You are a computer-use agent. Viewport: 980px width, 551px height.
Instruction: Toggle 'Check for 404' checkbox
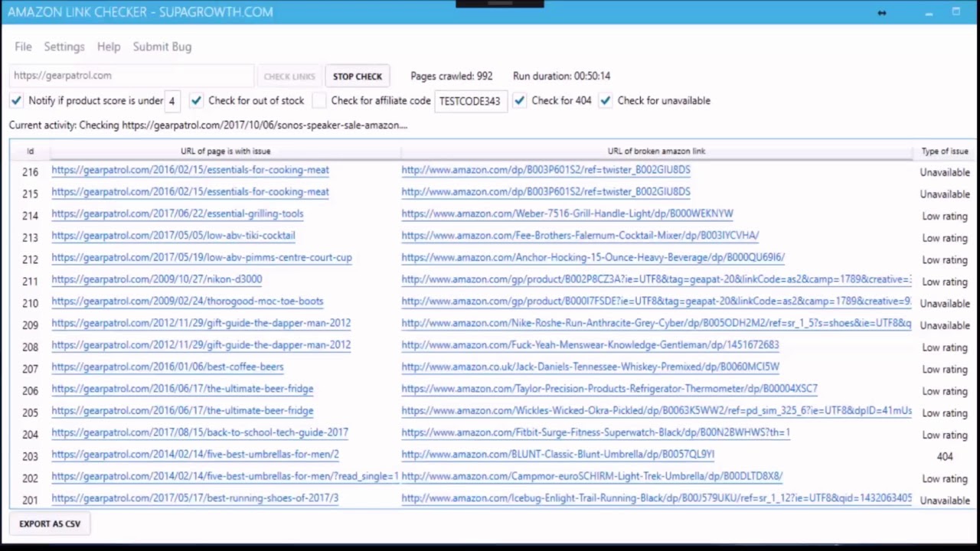click(519, 100)
